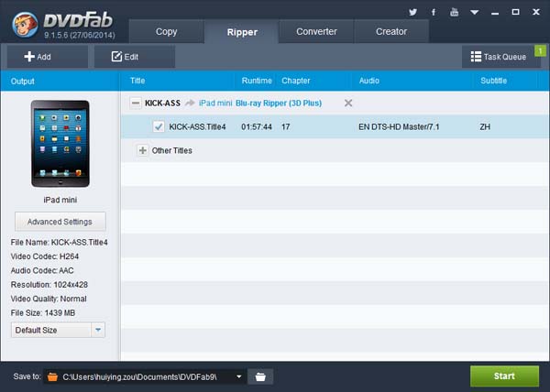Click the Output column header
This screenshot has width=550, height=392.
coord(22,82)
